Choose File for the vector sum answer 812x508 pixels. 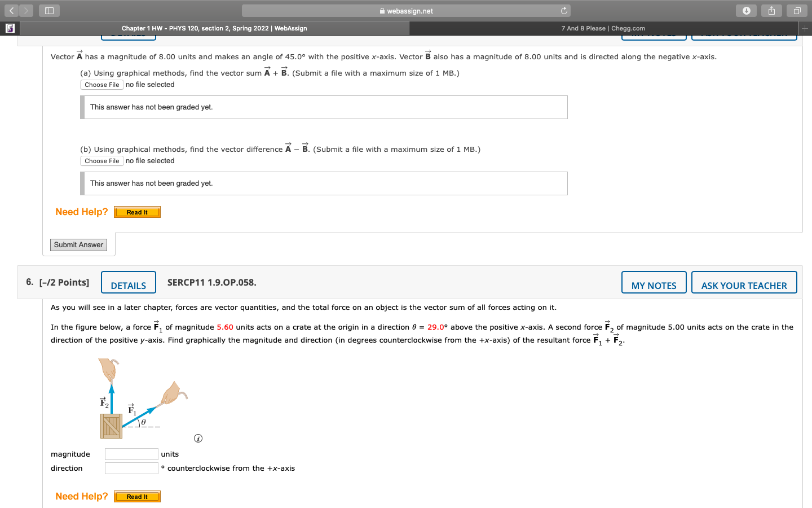pos(101,85)
